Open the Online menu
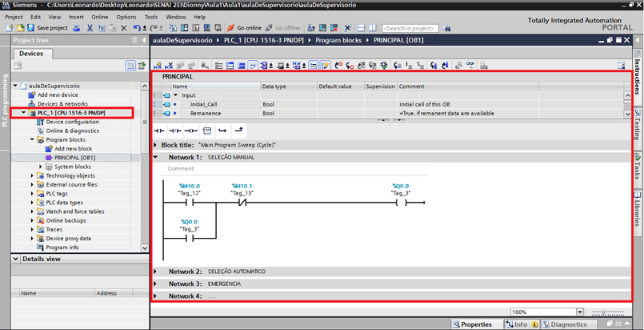 100,17
